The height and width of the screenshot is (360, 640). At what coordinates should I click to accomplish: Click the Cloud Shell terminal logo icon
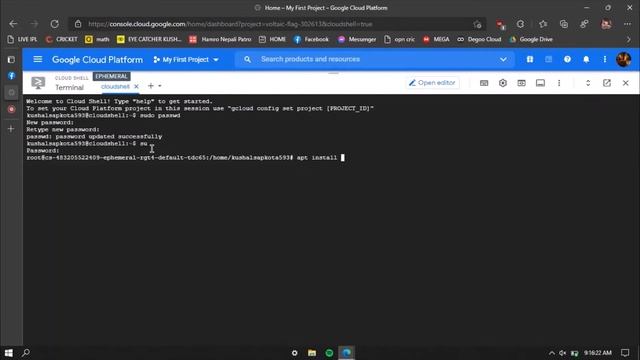(38, 83)
